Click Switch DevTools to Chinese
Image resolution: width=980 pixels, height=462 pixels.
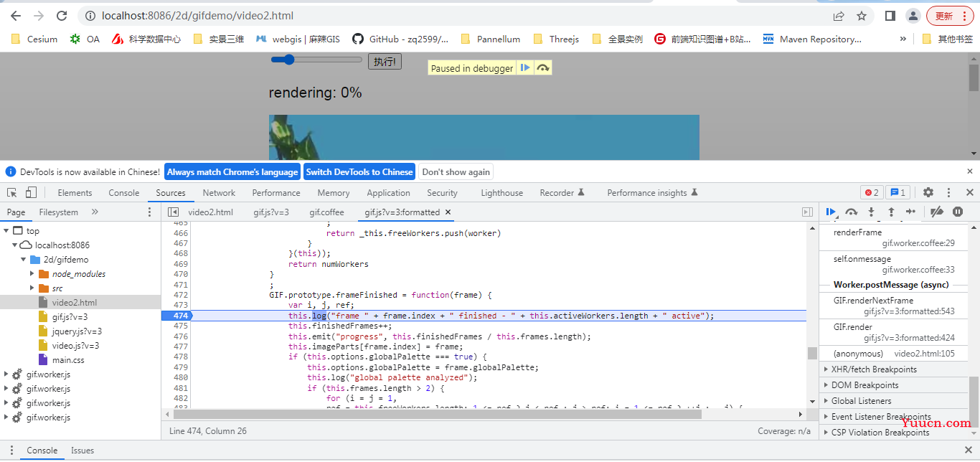359,172
